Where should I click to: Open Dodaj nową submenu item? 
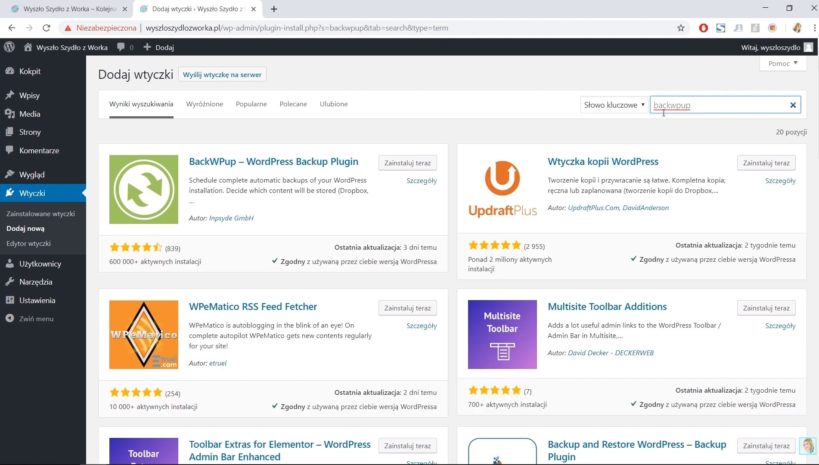tap(26, 228)
